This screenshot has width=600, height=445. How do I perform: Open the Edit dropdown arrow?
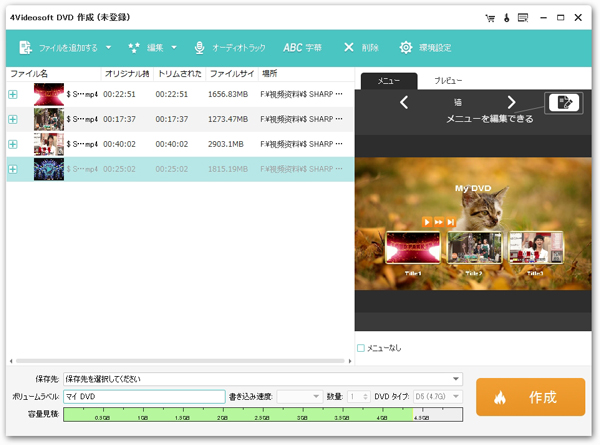click(x=174, y=47)
